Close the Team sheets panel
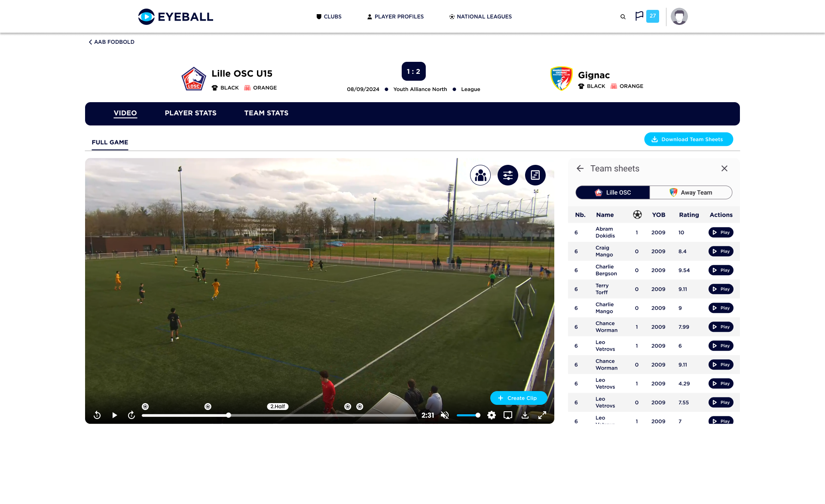Image resolution: width=825 pixels, height=504 pixels. [x=724, y=169]
